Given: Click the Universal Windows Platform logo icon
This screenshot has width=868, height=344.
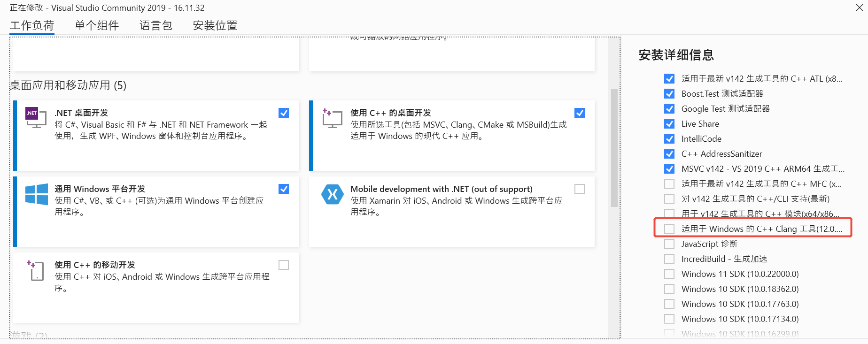Looking at the screenshot, I should point(36,194).
